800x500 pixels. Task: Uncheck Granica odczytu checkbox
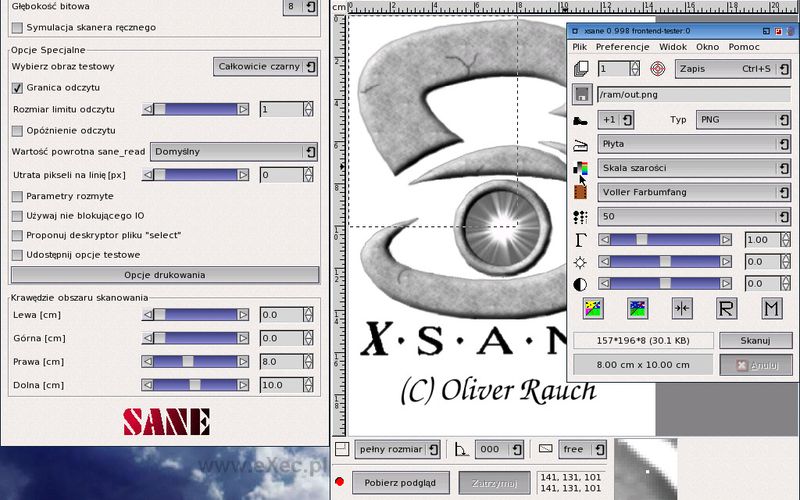(x=17, y=88)
